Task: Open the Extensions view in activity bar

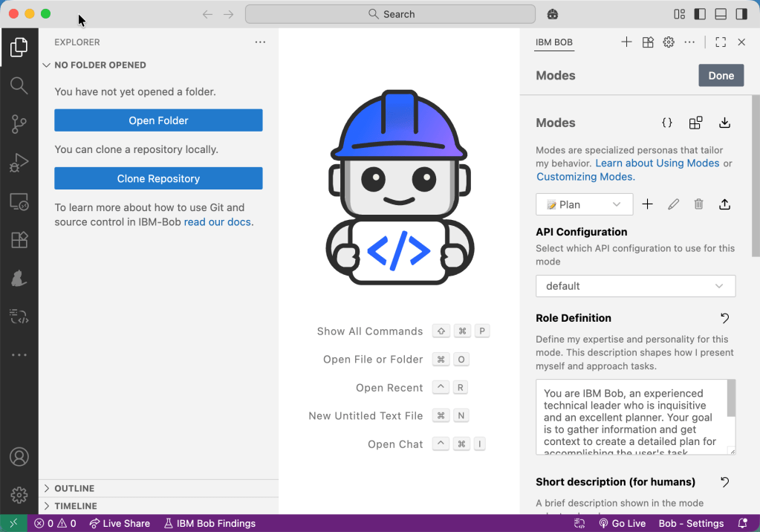Action: [x=19, y=240]
